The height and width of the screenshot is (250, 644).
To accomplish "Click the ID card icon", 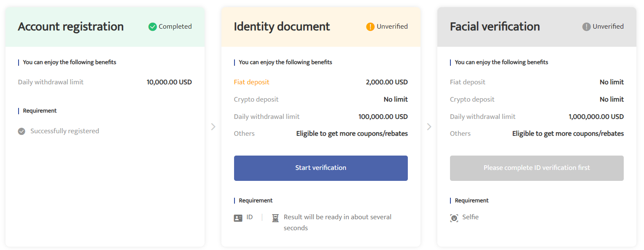I will pyautogui.click(x=238, y=218).
